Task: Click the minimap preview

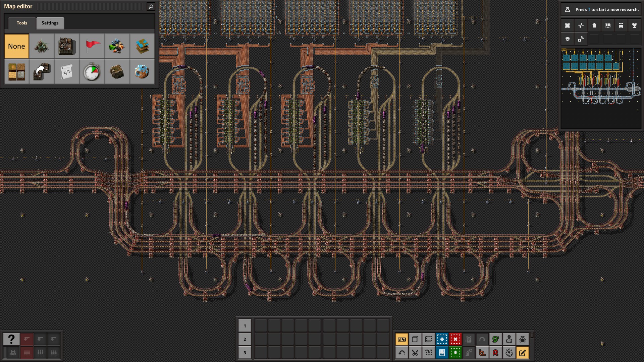Action: [x=601, y=88]
